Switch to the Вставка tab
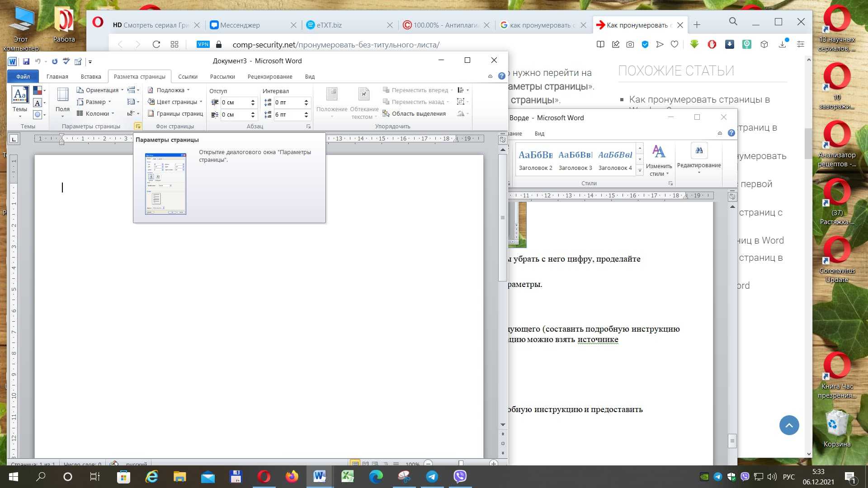Image resolution: width=868 pixels, height=488 pixels. [91, 76]
